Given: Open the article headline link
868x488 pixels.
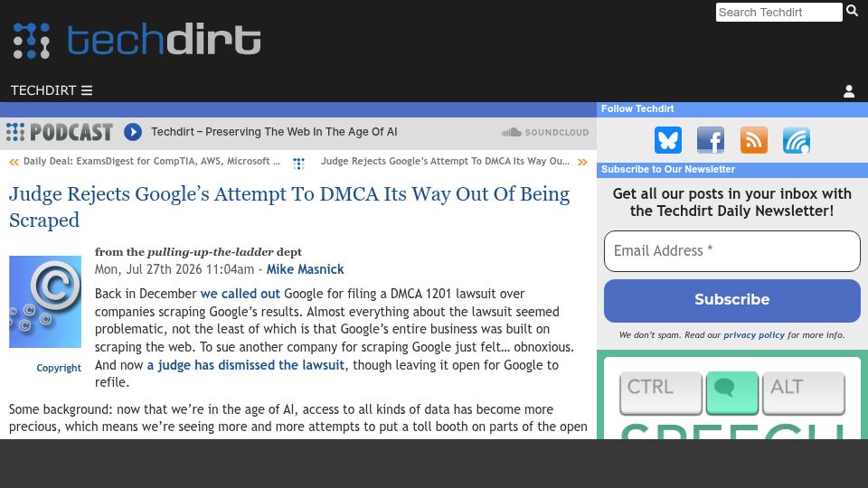Looking at the screenshot, I should click(289, 207).
